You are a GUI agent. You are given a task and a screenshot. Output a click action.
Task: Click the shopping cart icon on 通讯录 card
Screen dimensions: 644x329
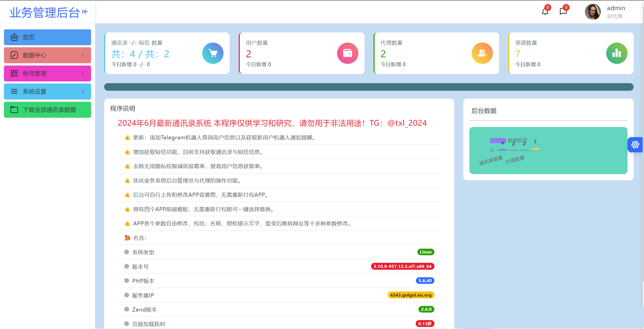(213, 53)
